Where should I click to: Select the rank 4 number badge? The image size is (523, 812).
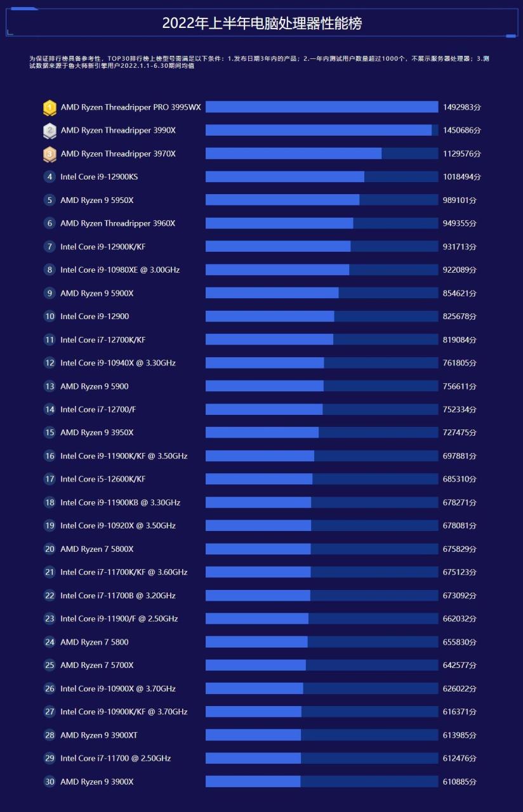pyautogui.click(x=50, y=177)
